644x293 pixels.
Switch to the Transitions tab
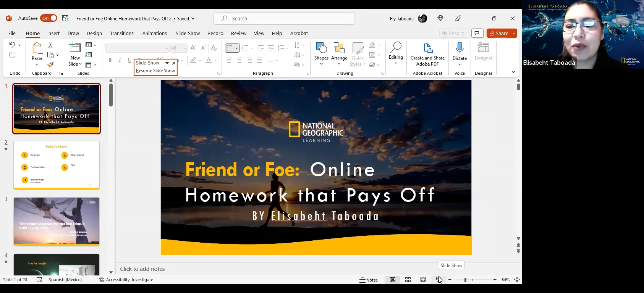(x=122, y=33)
